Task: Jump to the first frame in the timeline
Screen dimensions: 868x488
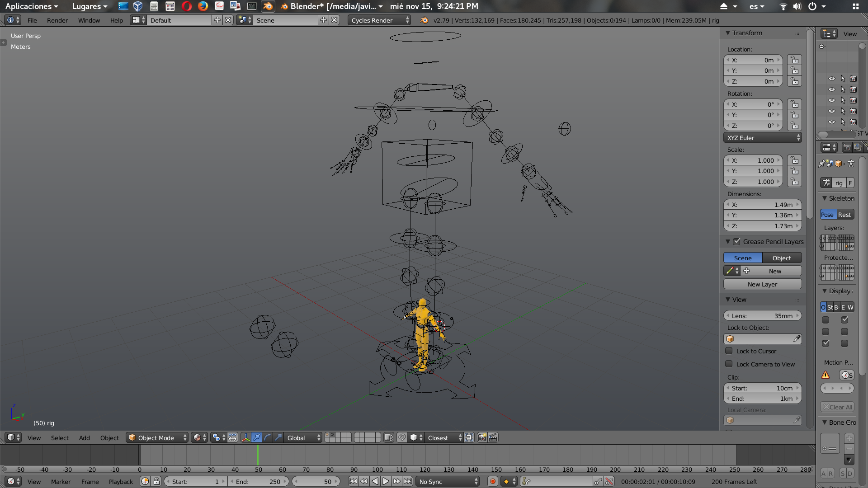Action: pyautogui.click(x=353, y=482)
